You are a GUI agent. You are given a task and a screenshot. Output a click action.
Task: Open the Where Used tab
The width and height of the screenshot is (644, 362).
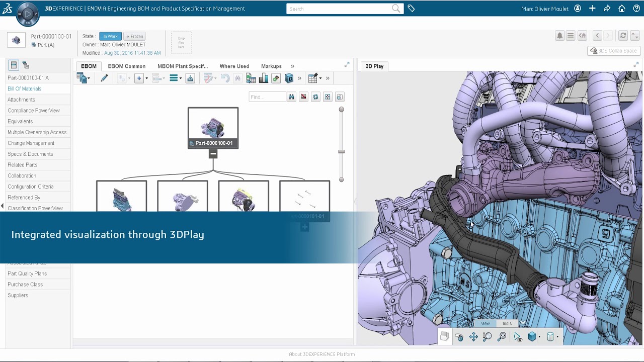point(234,66)
